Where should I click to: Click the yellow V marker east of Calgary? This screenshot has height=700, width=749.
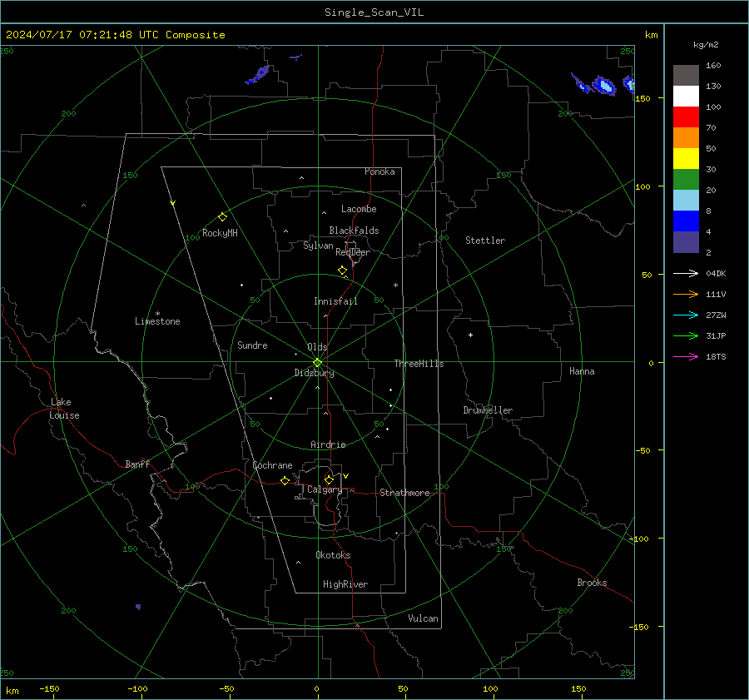(x=346, y=476)
